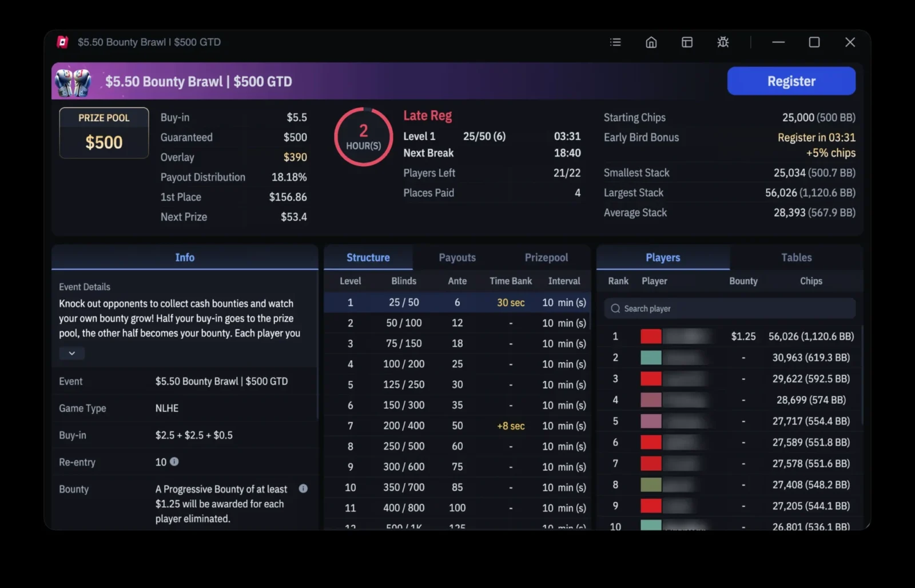The height and width of the screenshot is (588, 915).
Task: Click rank 1 player's red avatar
Action: (x=651, y=336)
